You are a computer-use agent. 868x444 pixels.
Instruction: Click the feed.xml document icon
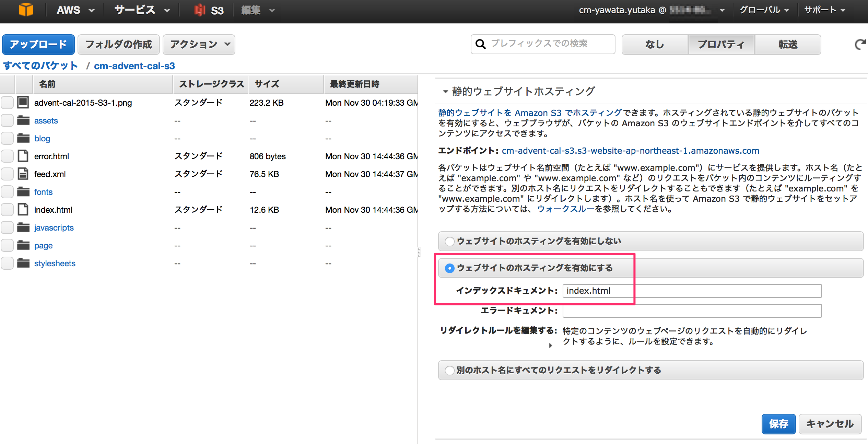point(23,174)
